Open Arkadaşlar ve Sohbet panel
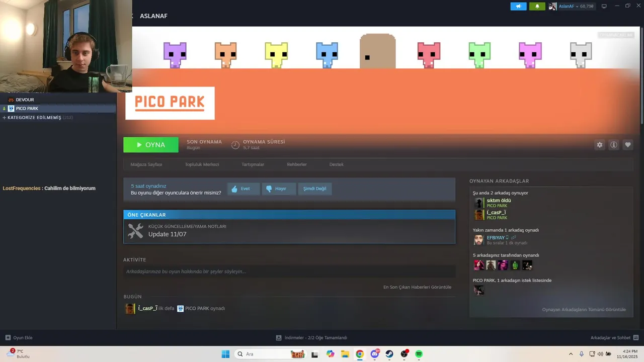The image size is (644, 362). click(615, 338)
